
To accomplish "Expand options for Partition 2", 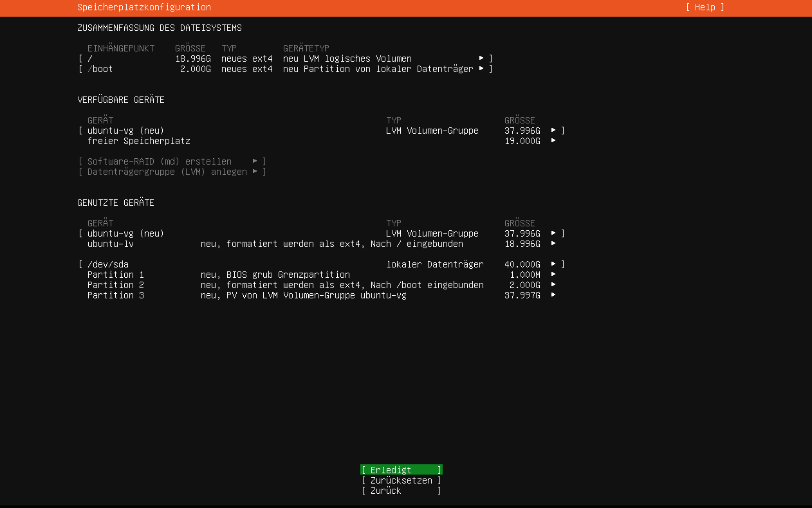I will [x=555, y=284].
